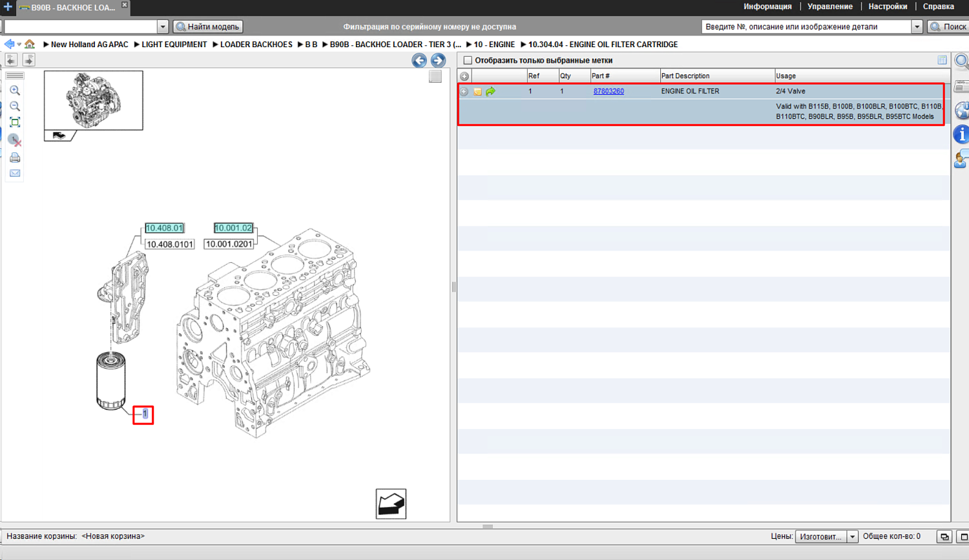The width and height of the screenshot is (969, 560).
Task: Sort the table by the Part # column header
Action: click(x=625, y=76)
